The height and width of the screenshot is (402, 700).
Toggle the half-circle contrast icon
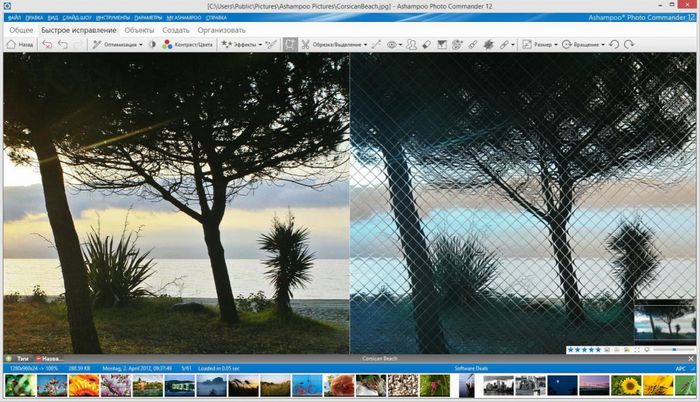tap(153, 45)
